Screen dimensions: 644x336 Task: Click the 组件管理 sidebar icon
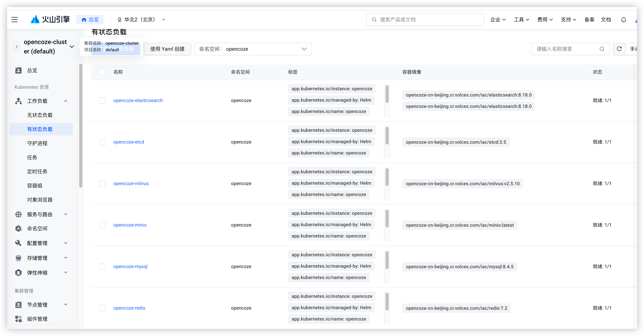point(18,319)
